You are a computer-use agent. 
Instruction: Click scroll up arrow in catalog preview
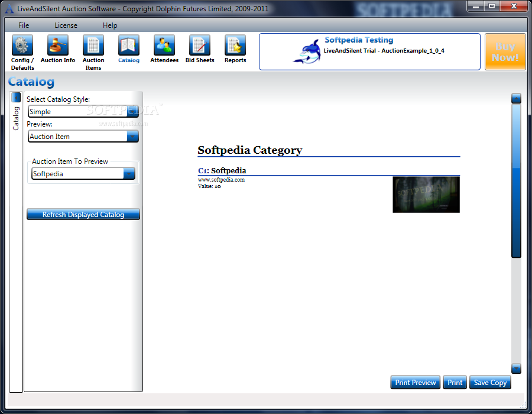pyautogui.click(x=516, y=98)
